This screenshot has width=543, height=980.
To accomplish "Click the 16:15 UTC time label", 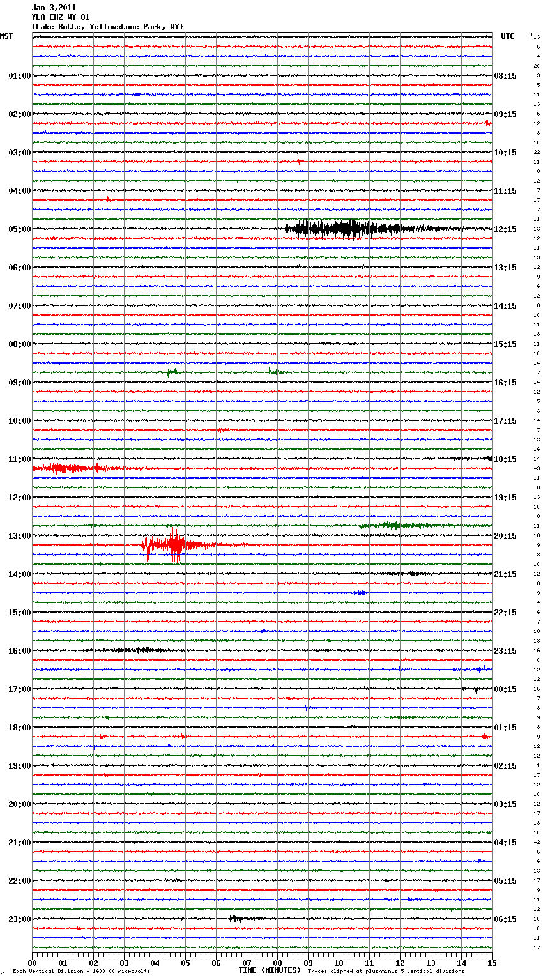I will pos(505,383).
